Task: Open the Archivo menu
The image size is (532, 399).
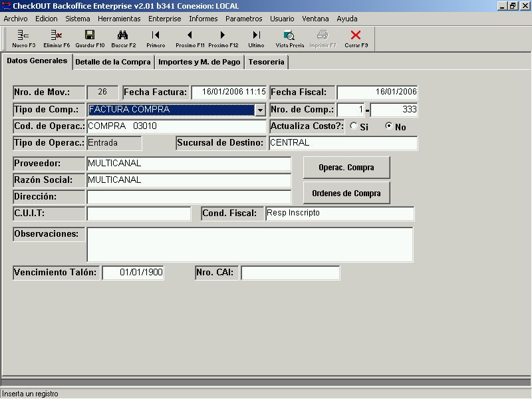Action: pyautogui.click(x=15, y=19)
